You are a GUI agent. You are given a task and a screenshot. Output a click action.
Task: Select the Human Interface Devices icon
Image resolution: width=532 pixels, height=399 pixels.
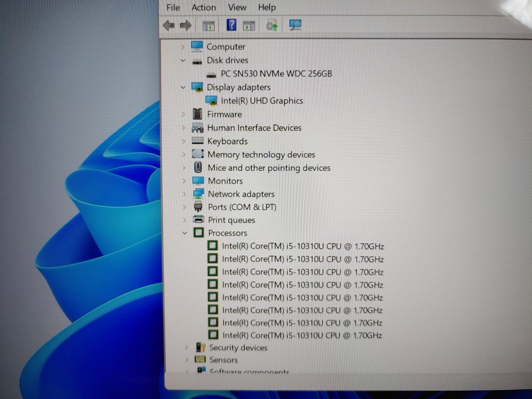coord(198,128)
